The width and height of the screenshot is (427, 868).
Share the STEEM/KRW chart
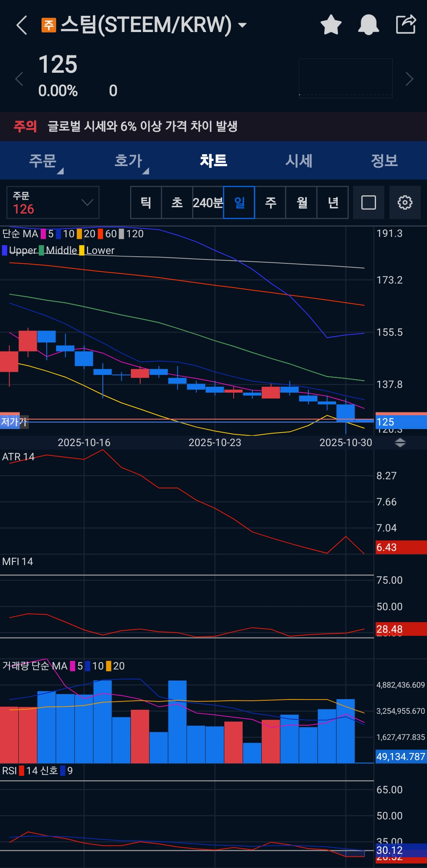tap(406, 24)
